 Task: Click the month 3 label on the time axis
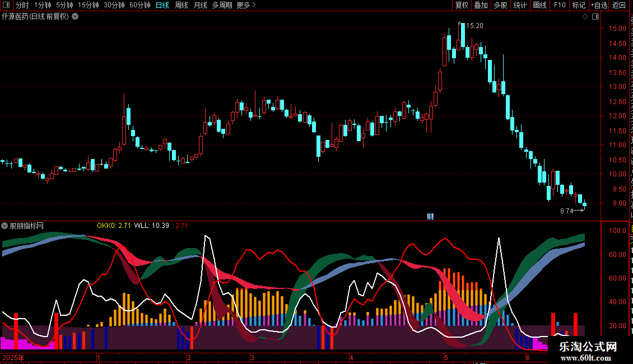[x=252, y=357]
